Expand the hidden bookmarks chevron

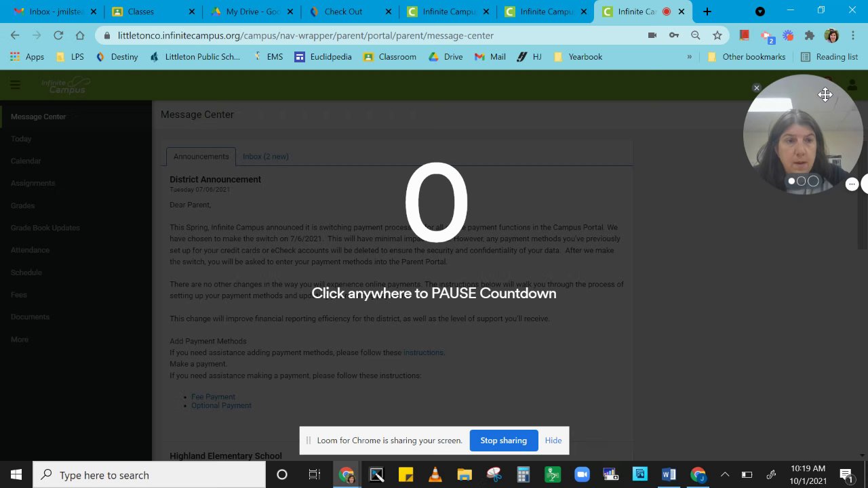click(689, 57)
